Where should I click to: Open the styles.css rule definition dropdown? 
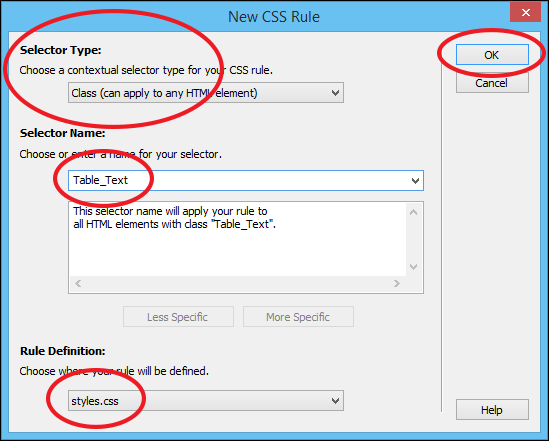pos(206,401)
